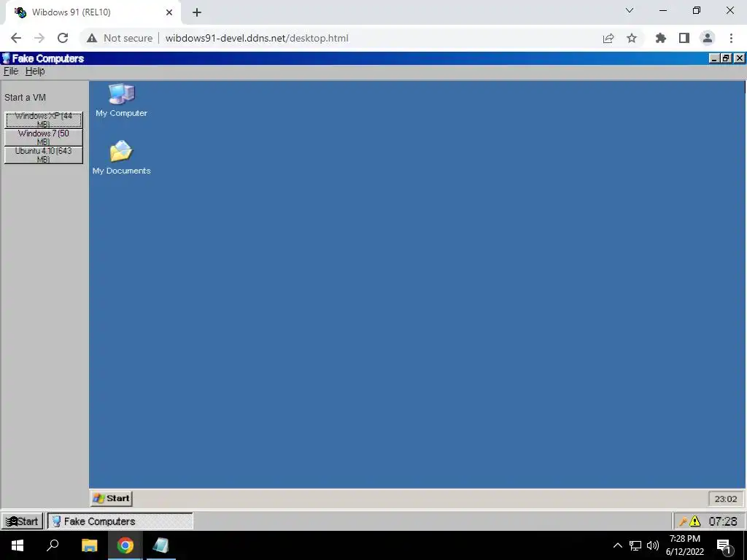
Task: Minimize the Fake Computers window
Action: 713,58
